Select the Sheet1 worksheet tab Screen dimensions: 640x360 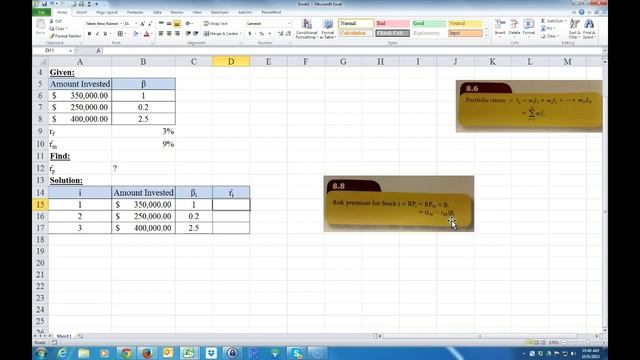click(64, 336)
